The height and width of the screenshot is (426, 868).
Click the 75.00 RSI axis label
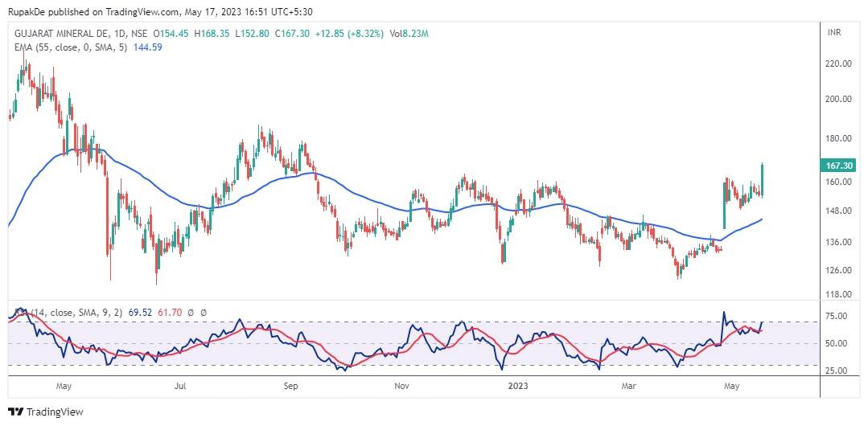[837, 316]
